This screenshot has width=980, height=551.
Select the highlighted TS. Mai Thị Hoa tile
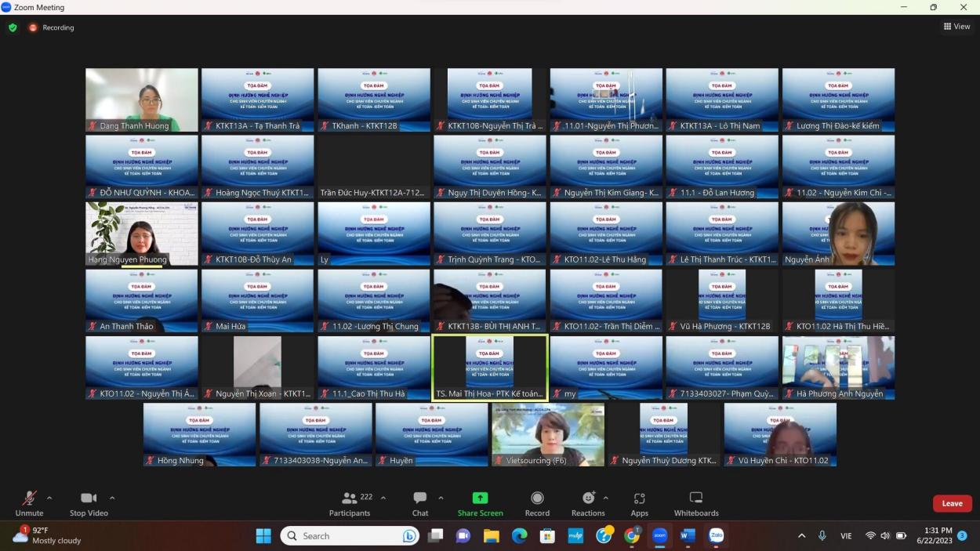point(490,368)
